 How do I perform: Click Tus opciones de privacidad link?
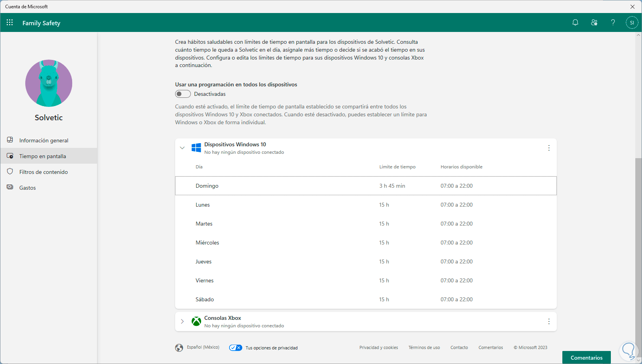[x=272, y=348]
